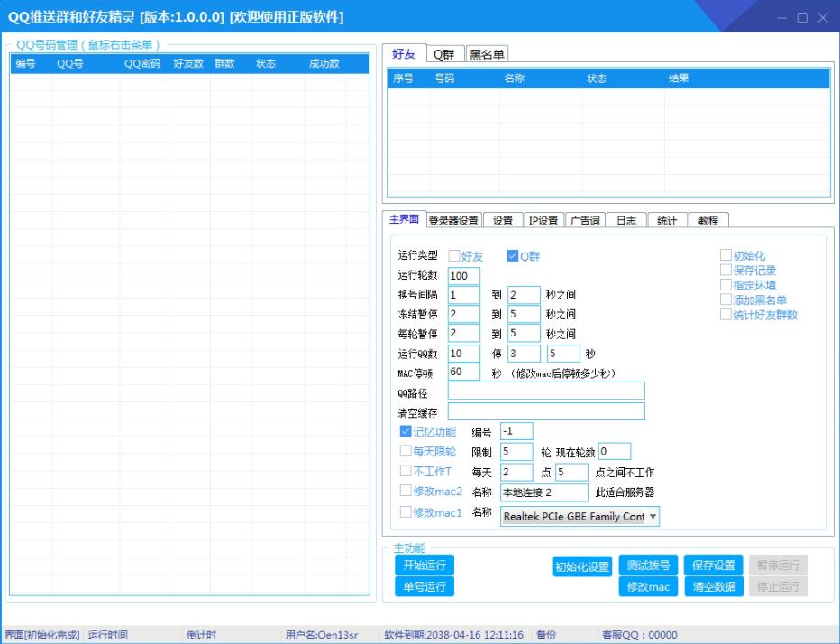The height and width of the screenshot is (644, 840).
Task: Click the 群数 column header
Action: [x=225, y=63]
